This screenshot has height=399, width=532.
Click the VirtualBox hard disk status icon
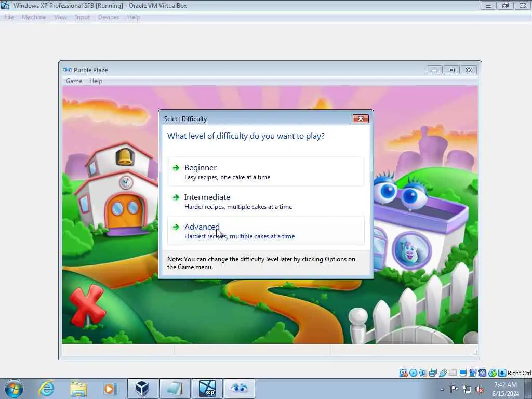[x=403, y=373]
